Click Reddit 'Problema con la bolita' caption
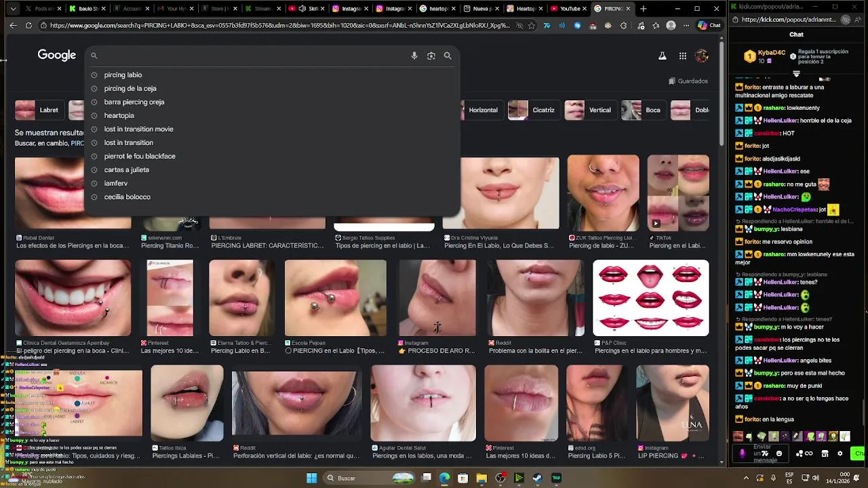This screenshot has width=868, height=488. tap(535, 351)
